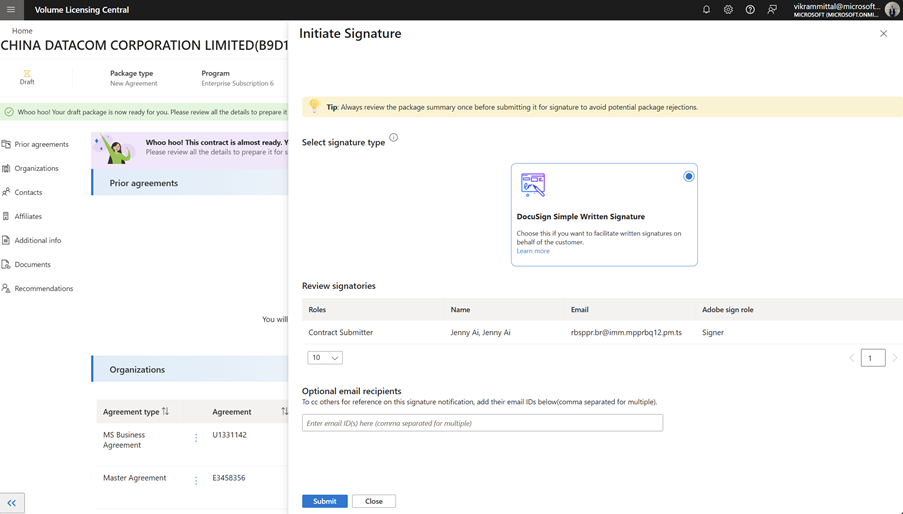Click the Prior agreements section header
Viewport: 903px width, 514px height.
[190, 182]
